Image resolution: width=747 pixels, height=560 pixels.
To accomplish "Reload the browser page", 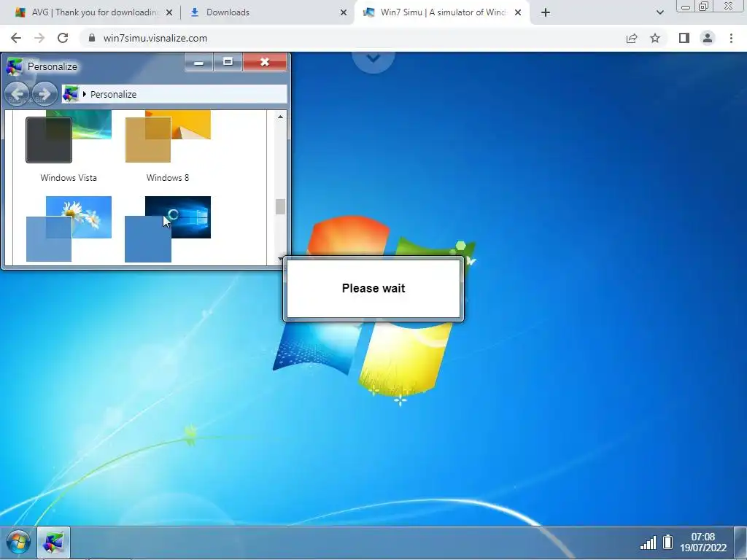I will (x=63, y=38).
